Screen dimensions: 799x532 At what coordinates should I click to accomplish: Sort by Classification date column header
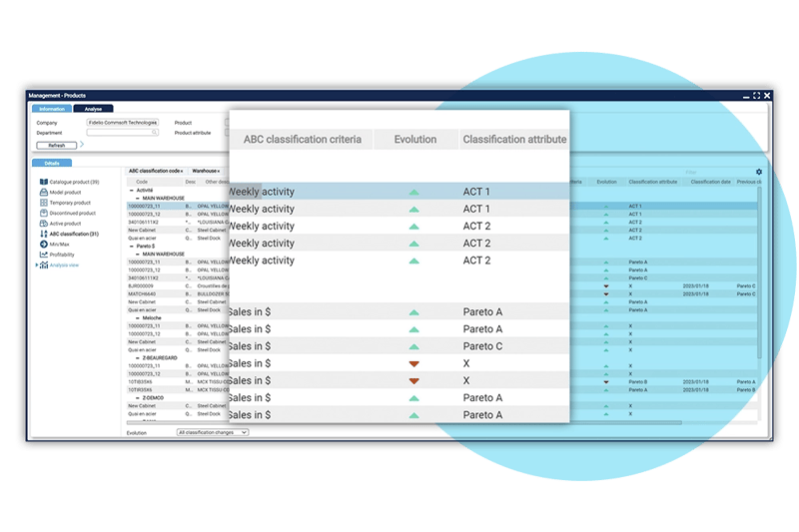click(710, 182)
